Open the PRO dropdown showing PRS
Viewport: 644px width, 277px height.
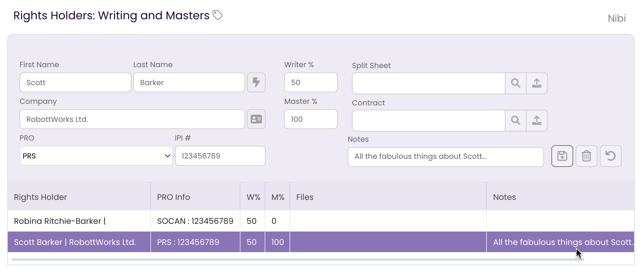coord(96,156)
